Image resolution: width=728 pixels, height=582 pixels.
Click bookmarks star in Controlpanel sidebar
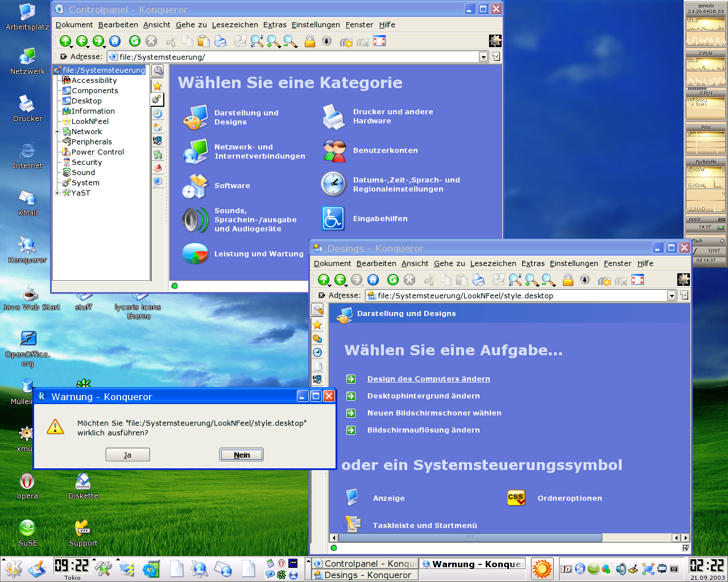[x=158, y=86]
